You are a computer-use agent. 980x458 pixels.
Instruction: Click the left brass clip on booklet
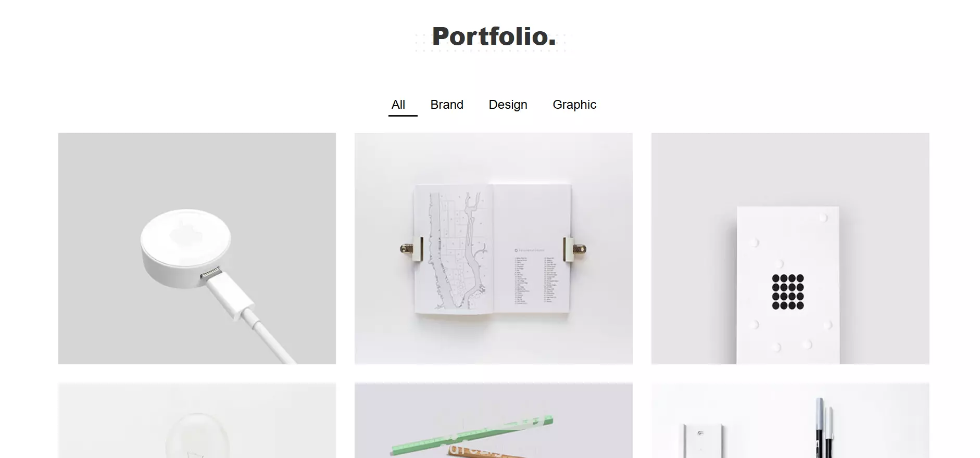point(412,249)
